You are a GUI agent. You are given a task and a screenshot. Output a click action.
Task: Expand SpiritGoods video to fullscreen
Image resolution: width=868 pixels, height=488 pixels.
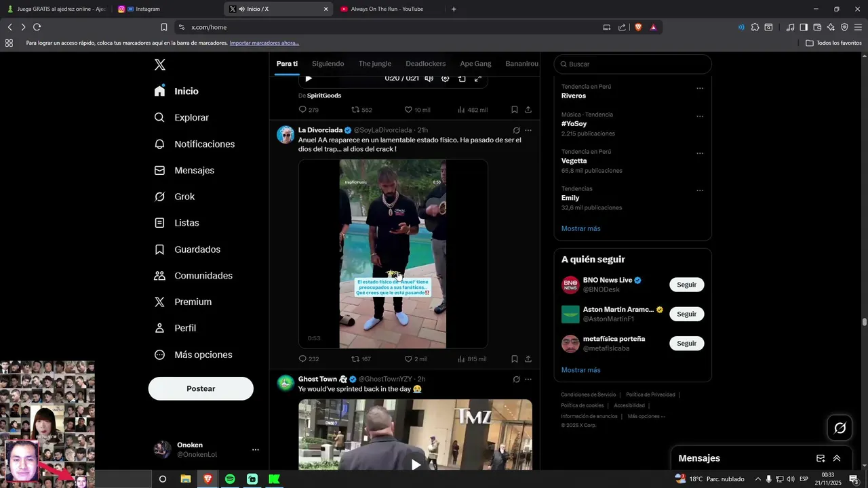(478, 79)
